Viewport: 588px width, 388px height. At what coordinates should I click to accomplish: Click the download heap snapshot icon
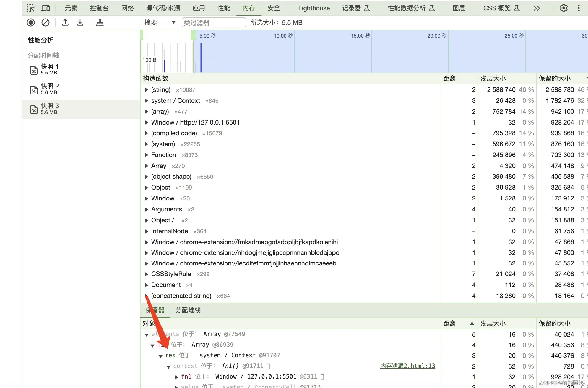[80, 22]
